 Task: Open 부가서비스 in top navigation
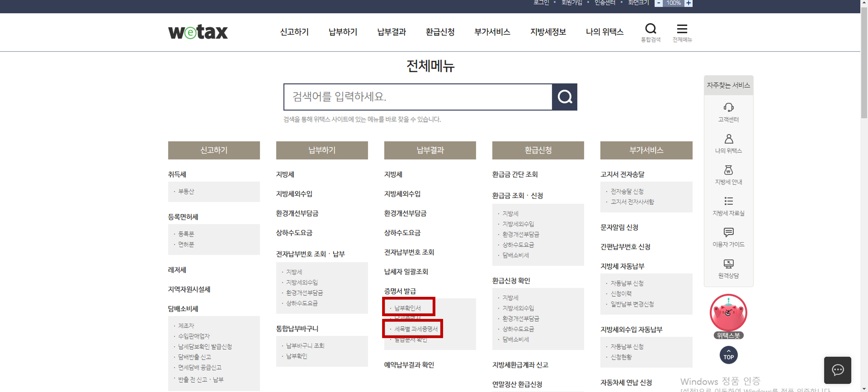(492, 32)
